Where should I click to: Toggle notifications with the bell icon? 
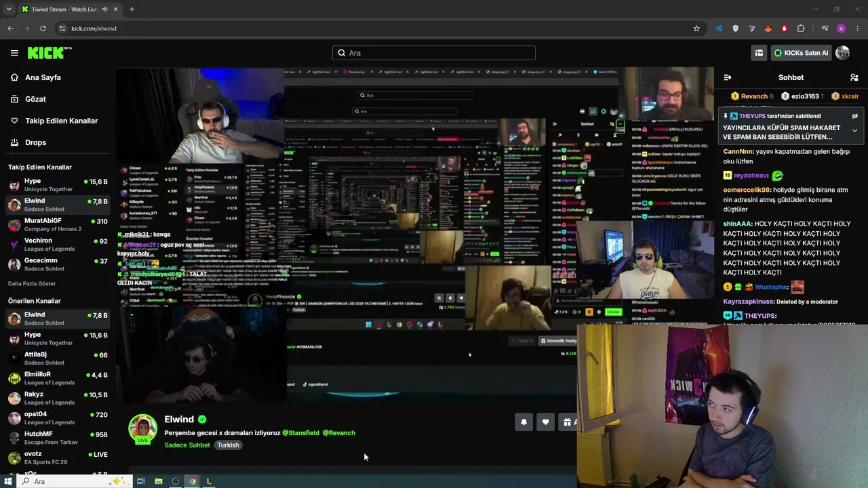coord(524,422)
